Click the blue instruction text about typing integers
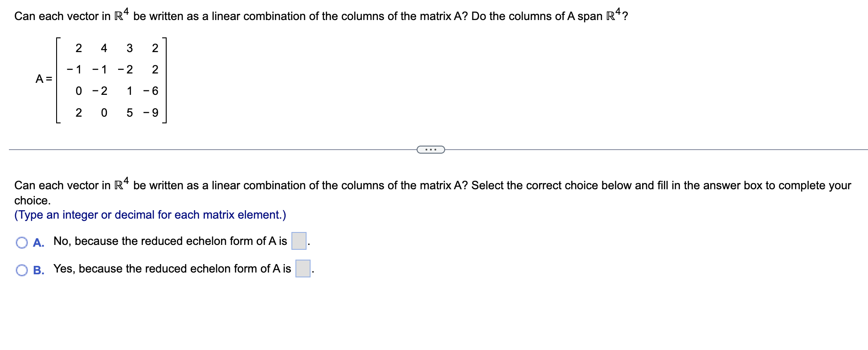This screenshot has width=868, height=350. (x=150, y=215)
